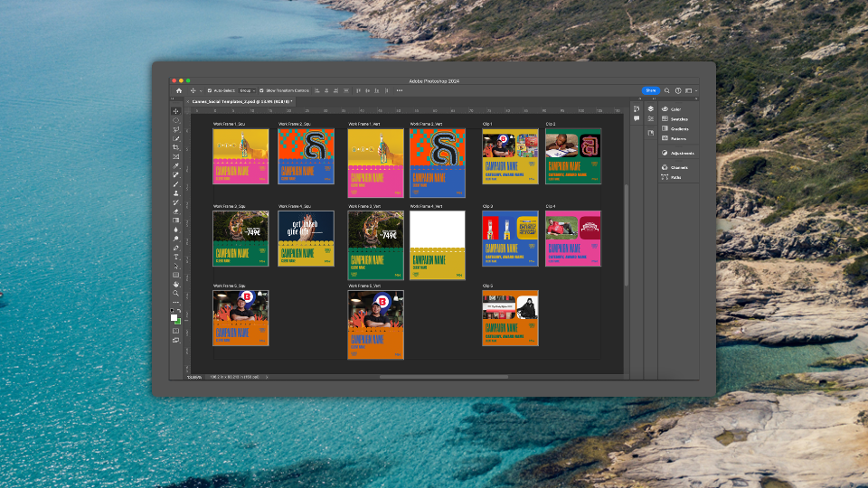Screen dimensions: 868x488
Task: Expand the status bar info arrow
Action: click(268, 376)
